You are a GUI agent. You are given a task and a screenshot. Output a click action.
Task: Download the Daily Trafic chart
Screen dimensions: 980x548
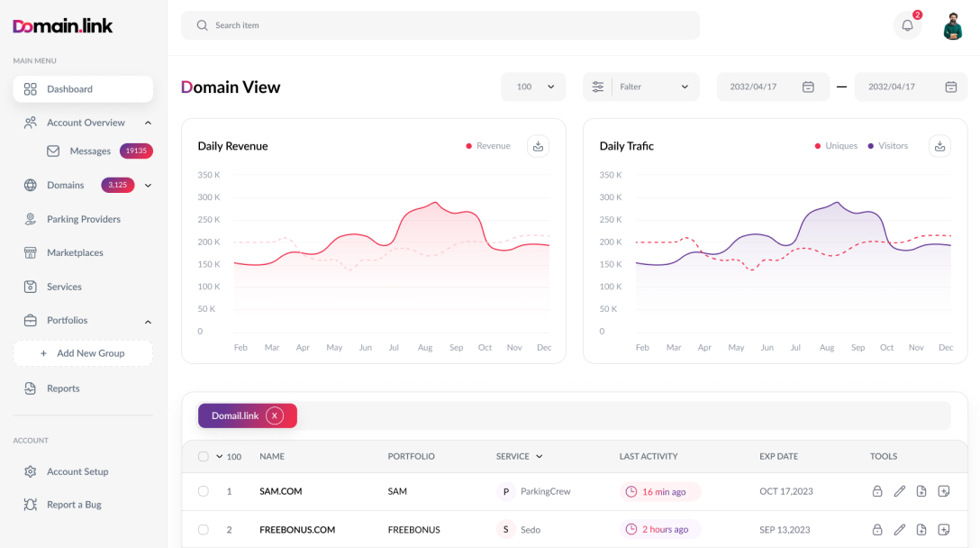tap(939, 145)
